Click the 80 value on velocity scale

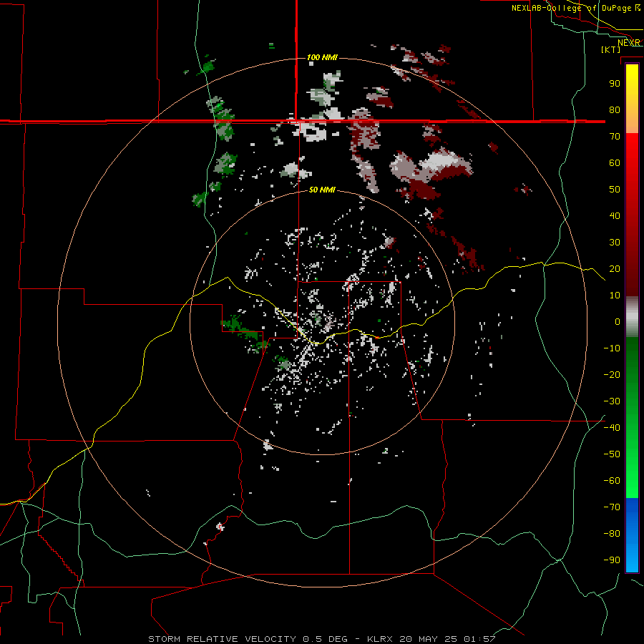coord(615,109)
